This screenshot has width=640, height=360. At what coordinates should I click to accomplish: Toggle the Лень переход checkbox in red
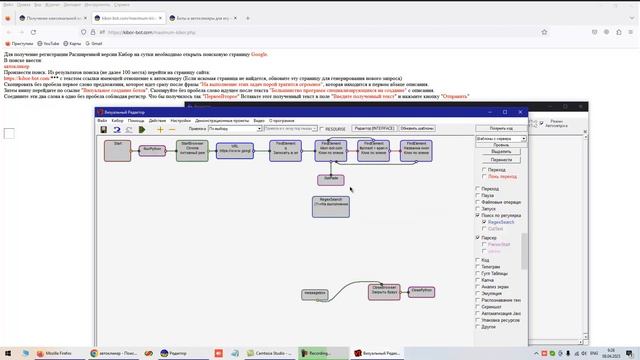(x=484, y=177)
